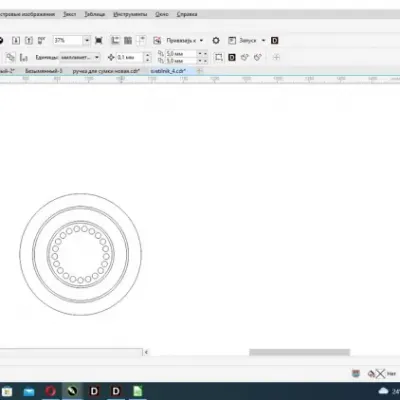Toggle the show guidelines button
The height and width of the screenshot is (400, 400).
(x=141, y=40)
